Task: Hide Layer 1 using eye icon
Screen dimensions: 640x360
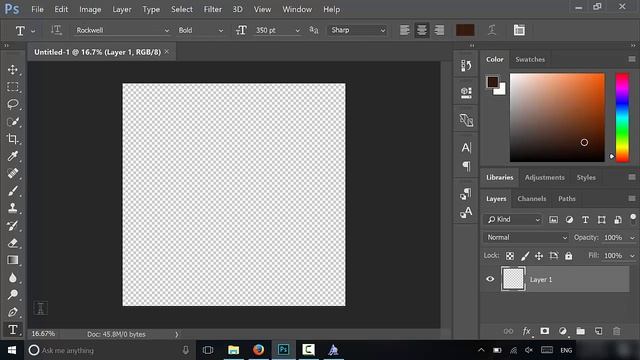Action: (x=490, y=279)
